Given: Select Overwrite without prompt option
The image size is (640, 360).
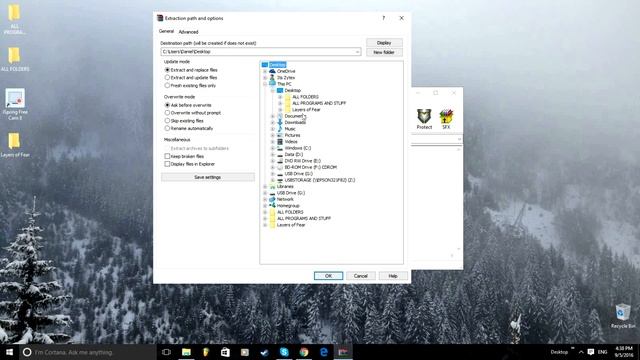Looking at the screenshot, I should tap(193, 113).
